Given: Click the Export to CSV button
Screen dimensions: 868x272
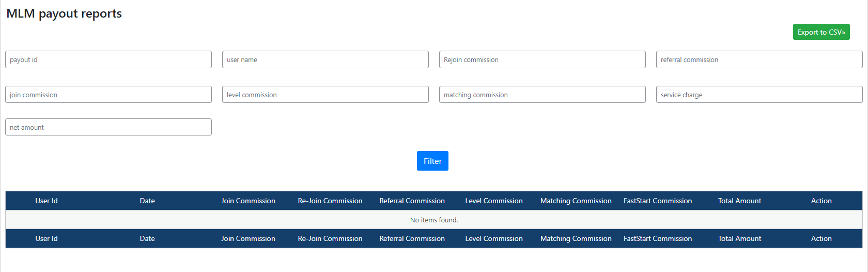Looking at the screenshot, I should tap(821, 32).
